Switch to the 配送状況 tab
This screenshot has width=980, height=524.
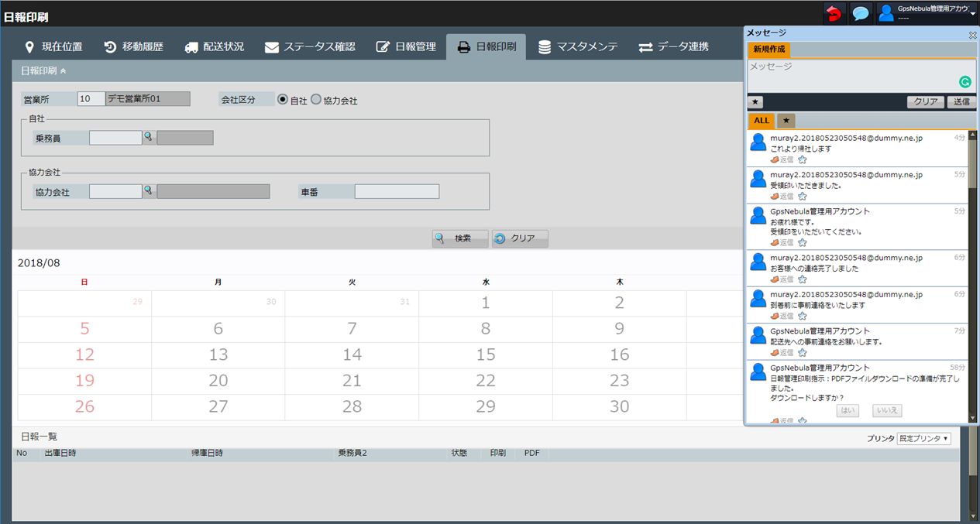pos(215,46)
